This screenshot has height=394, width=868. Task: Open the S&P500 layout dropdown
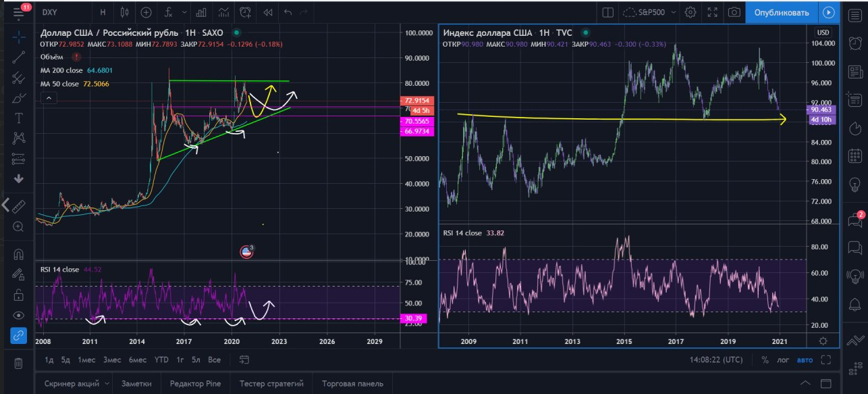pos(651,12)
